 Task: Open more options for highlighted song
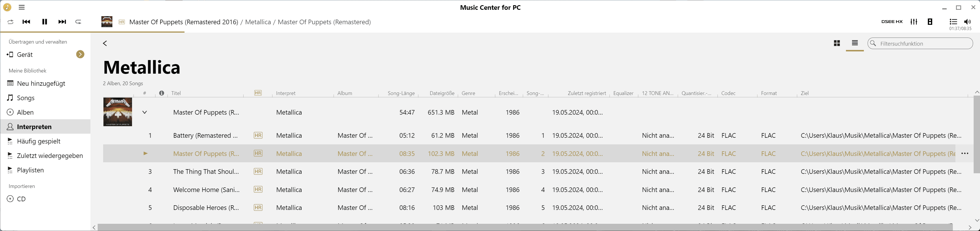click(964, 154)
